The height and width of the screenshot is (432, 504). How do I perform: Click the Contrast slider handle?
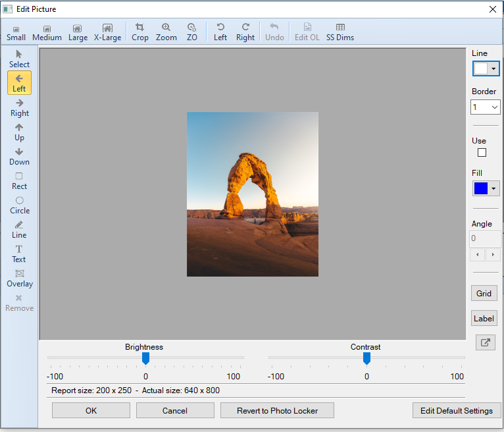366,358
